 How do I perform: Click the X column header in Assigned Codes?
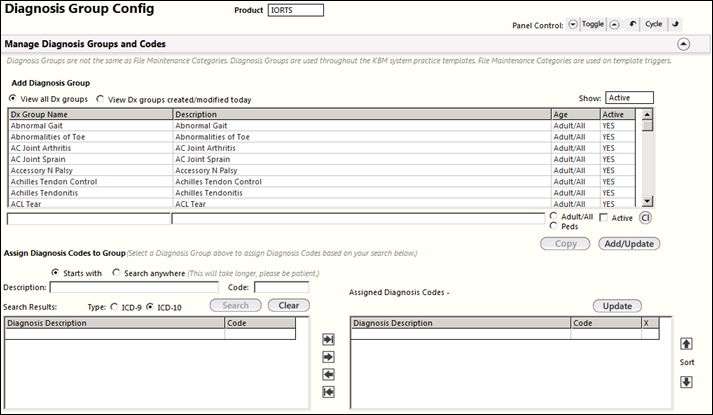[650, 323]
